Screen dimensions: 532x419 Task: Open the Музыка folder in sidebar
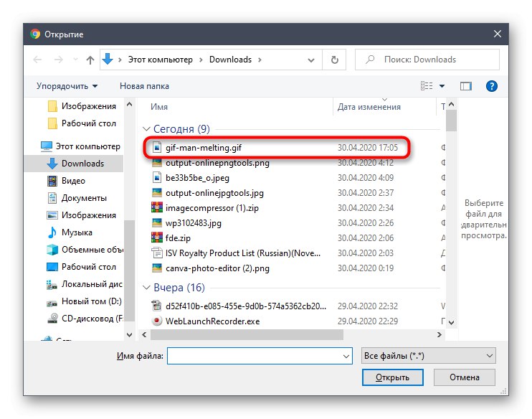point(70,232)
